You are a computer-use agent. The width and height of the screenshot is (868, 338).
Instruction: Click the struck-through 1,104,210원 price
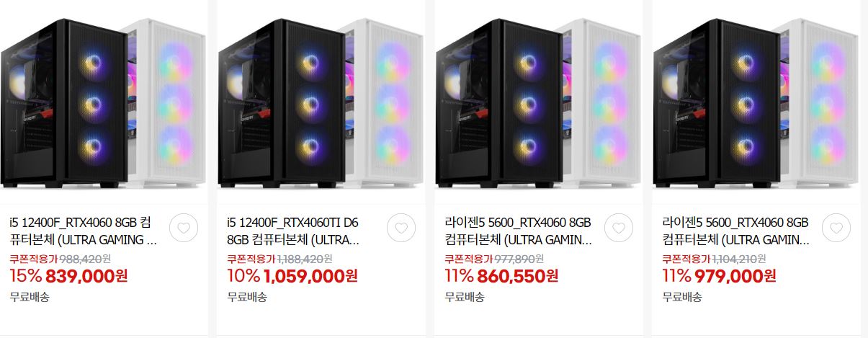tap(738, 259)
